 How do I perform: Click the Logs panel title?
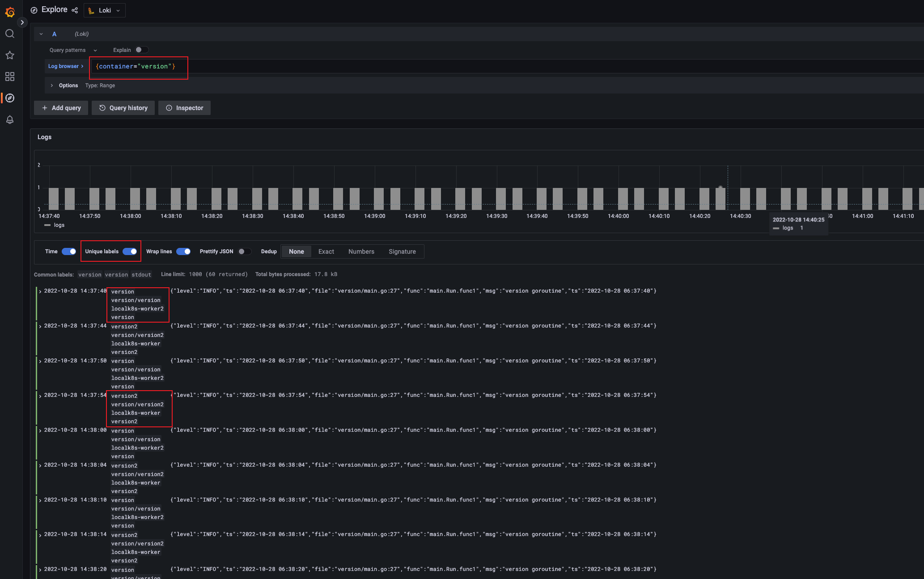[x=44, y=137]
